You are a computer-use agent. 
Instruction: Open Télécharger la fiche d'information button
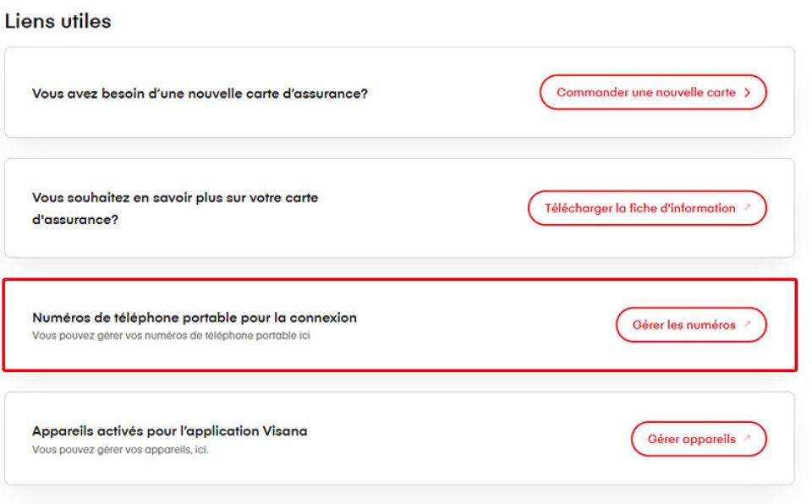click(639, 208)
